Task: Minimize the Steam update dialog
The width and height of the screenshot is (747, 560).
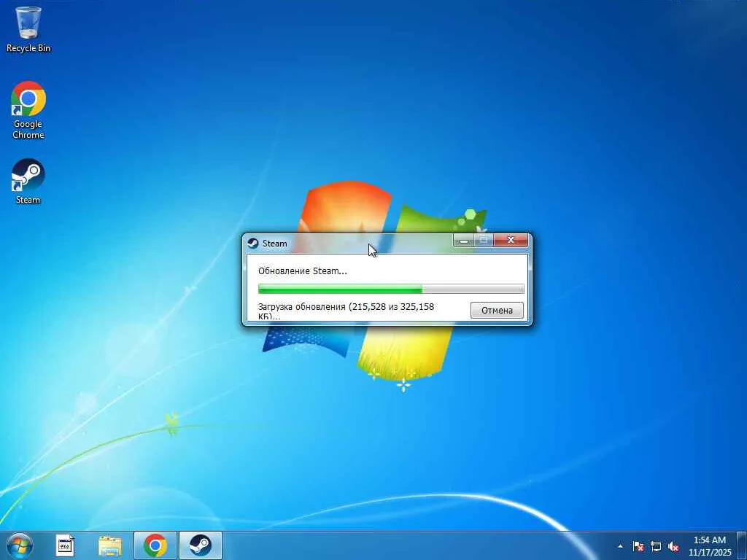Action: pos(463,241)
